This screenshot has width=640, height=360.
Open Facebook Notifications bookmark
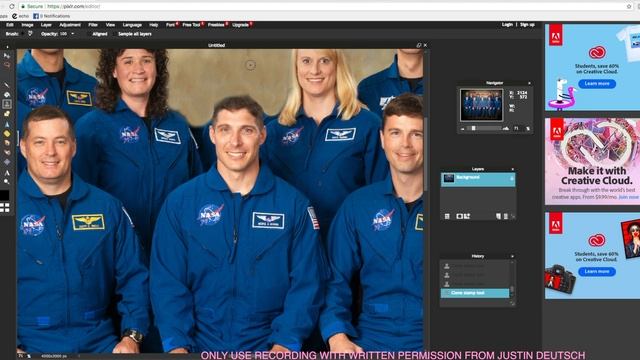tap(51, 16)
